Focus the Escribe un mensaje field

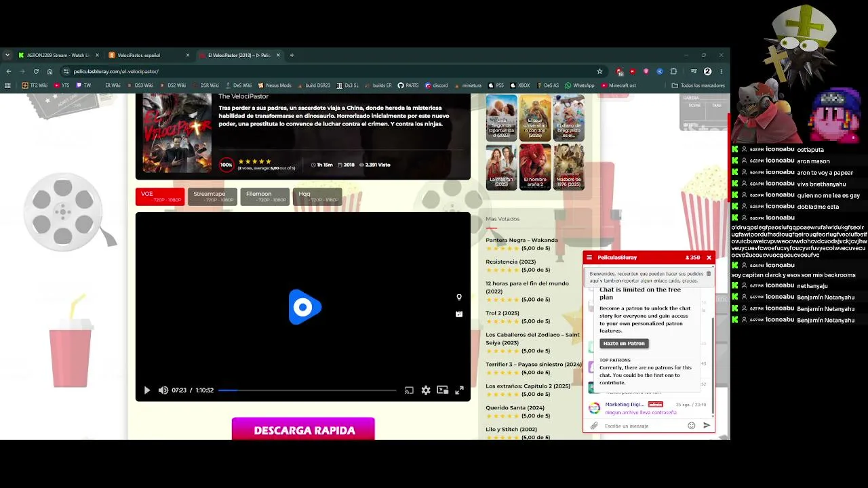[643, 426]
